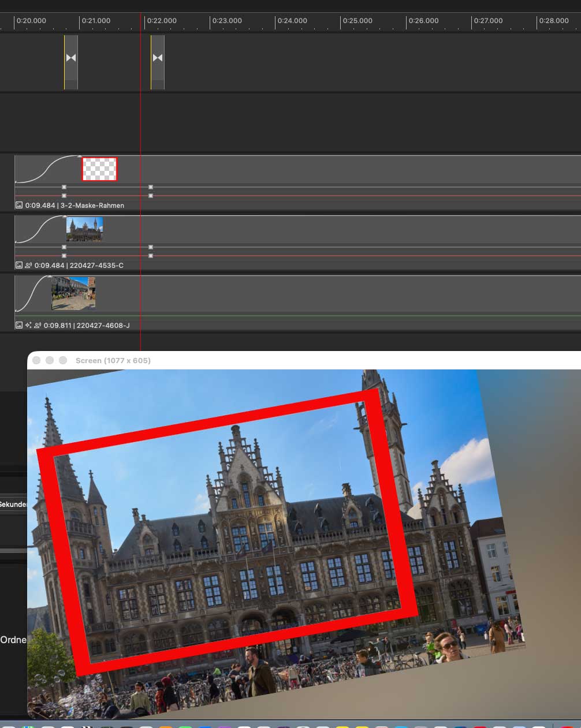Viewport: 581px width, 728px height.
Task: Click image icon on 220427-4535-C track
Action: coord(19,265)
